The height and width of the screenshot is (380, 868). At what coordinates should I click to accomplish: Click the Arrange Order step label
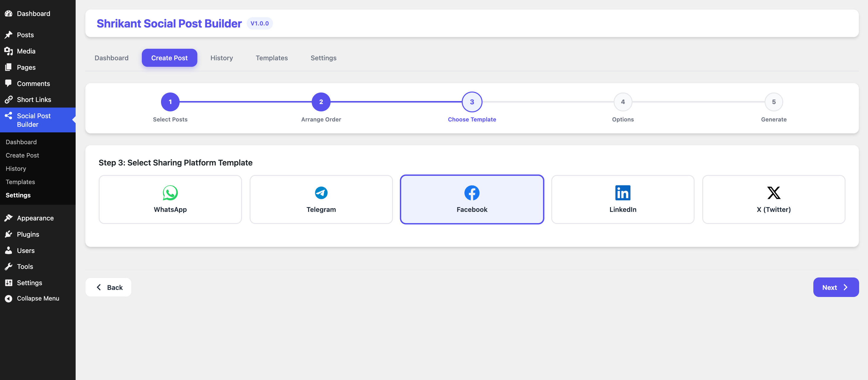coord(321,119)
